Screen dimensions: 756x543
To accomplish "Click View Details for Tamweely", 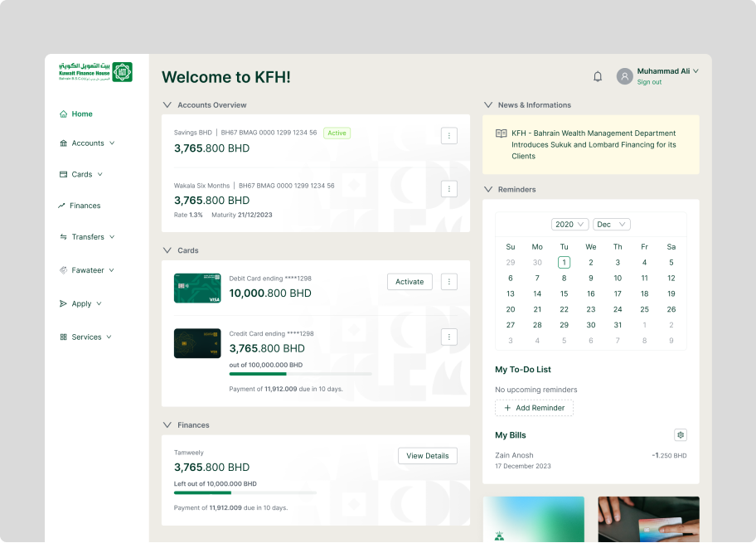I will click(427, 456).
